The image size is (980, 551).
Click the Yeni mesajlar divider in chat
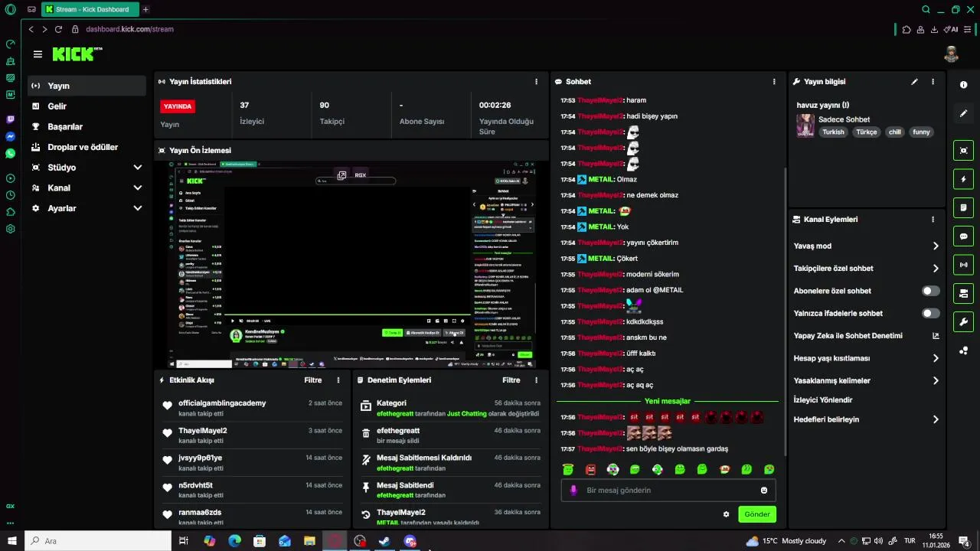coord(668,401)
